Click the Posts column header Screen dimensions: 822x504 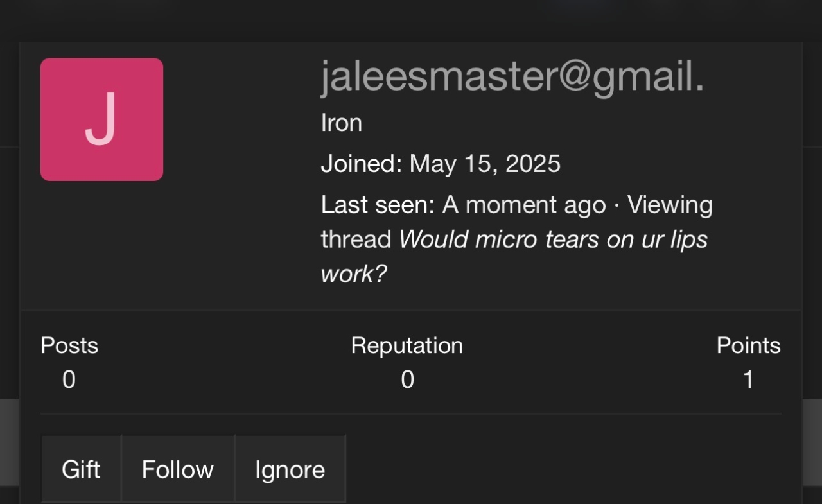point(69,345)
